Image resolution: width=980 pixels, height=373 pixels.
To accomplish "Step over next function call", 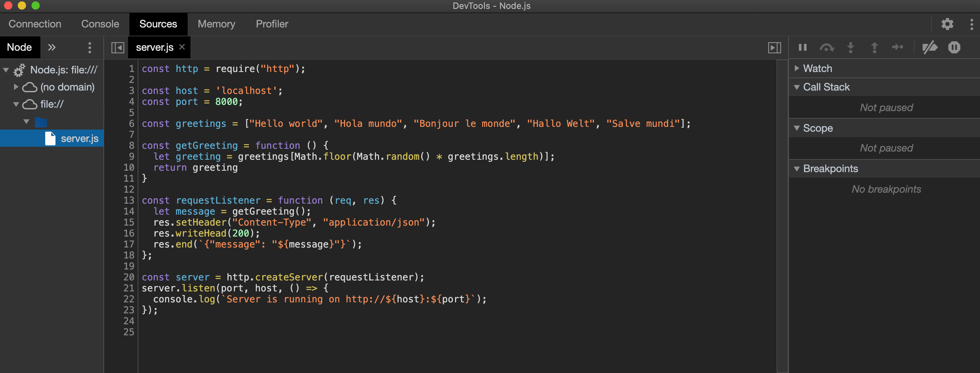I will [x=827, y=48].
